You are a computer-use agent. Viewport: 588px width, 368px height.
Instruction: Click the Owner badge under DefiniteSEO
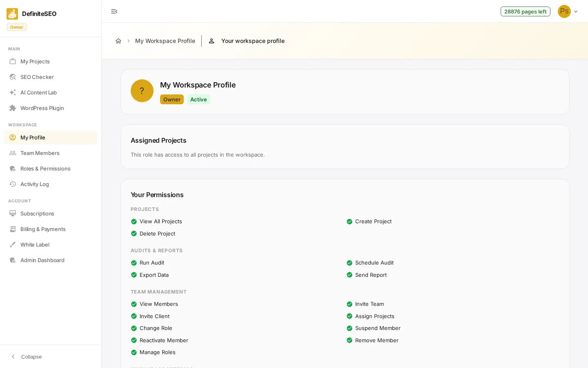[17, 27]
